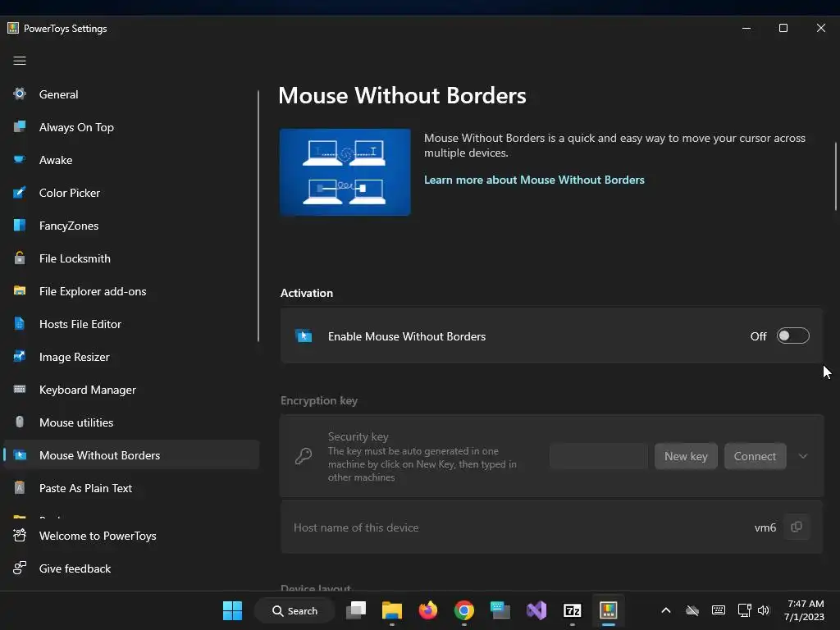Image resolution: width=840 pixels, height=630 pixels.
Task: Toggle Enable Mouse Without Borders on
Action: coord(793,336)
